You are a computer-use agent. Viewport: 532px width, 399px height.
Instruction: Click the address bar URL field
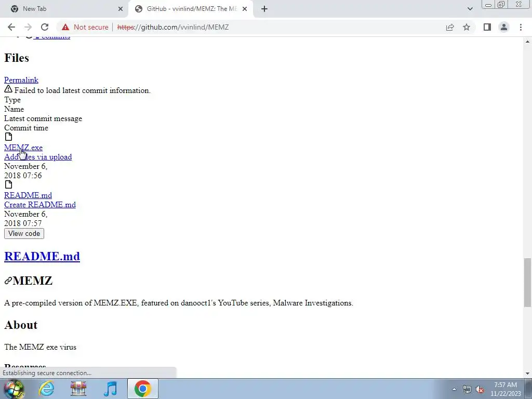(251, 27)
